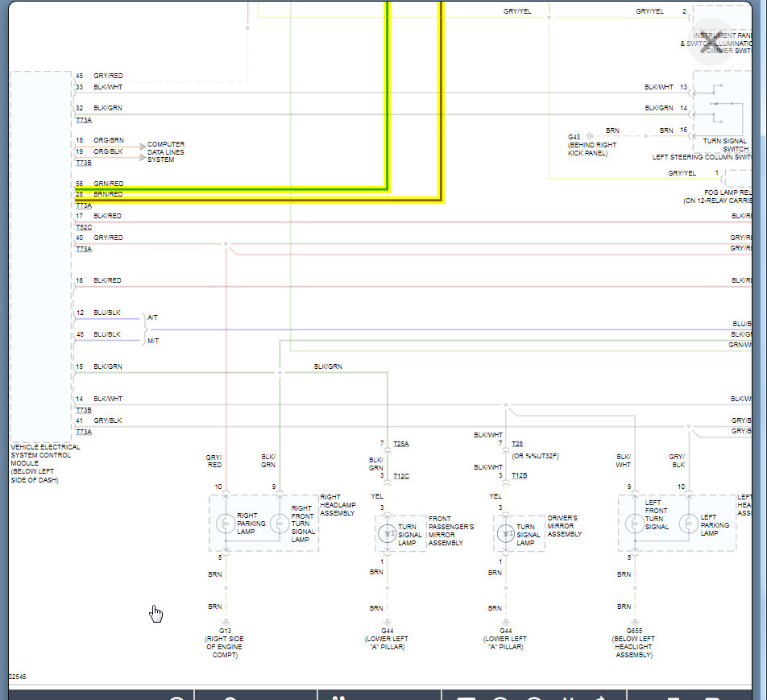Select the pin 48 BLU/BLK wire label
767x700 pixels.
107,334
